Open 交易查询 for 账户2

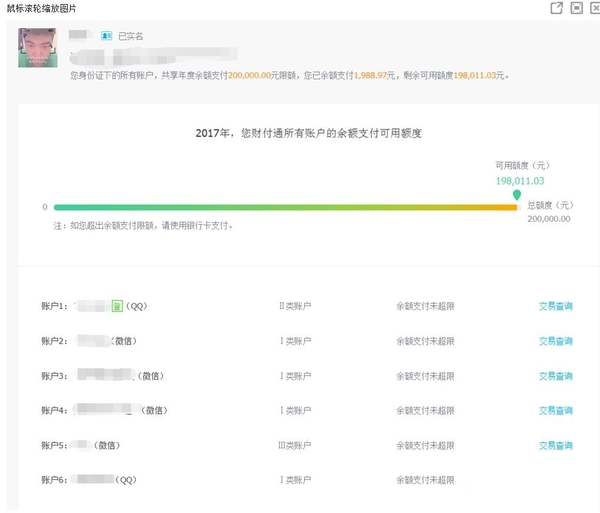coord(556,341)
